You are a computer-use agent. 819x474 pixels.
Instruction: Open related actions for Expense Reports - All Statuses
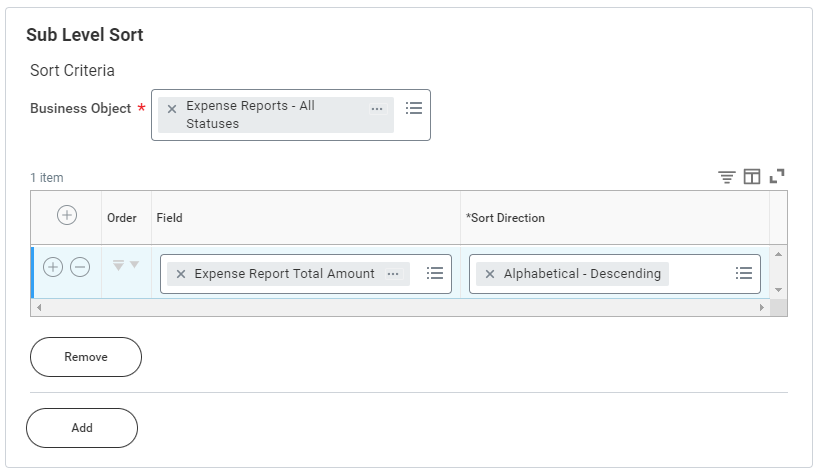click(377, 109)
